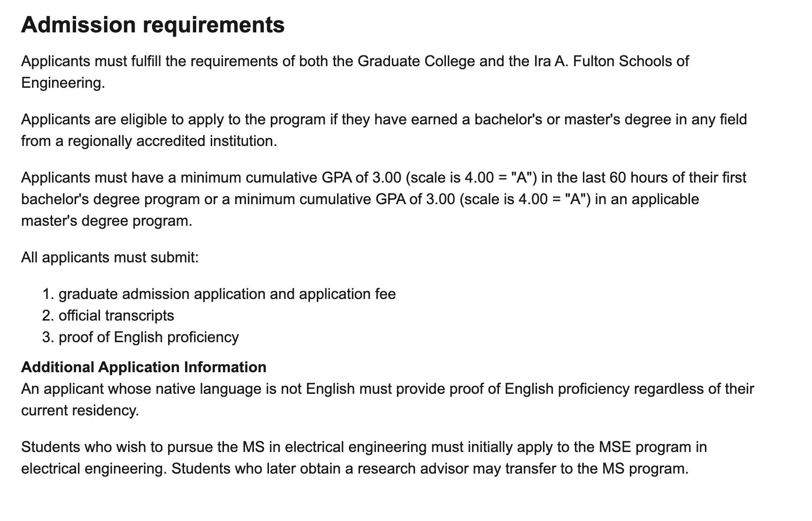Click the words "transfer to the MS program"
Image resolution: width=812 pixels, height=521 pixels.
596,468
